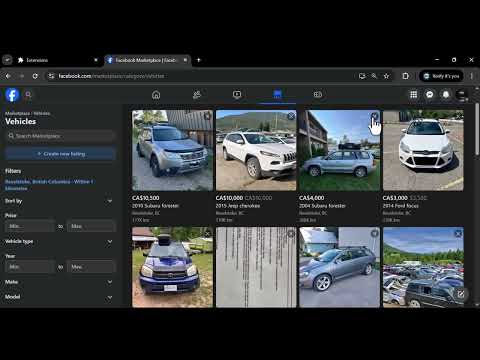Switch to the Extensions browser tab
Screen dimensions: 480x360
(57, 60)
